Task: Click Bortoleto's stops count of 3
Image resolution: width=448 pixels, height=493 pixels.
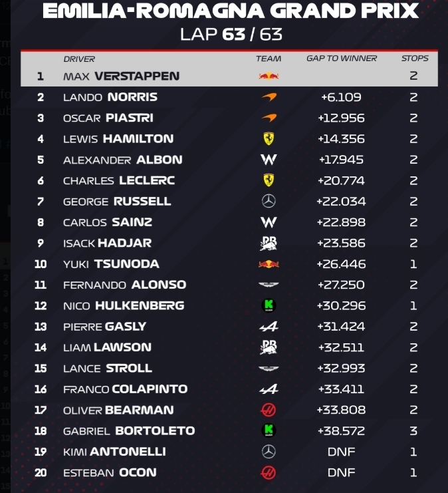Action: pyautogui.click(x=413, y=430)
